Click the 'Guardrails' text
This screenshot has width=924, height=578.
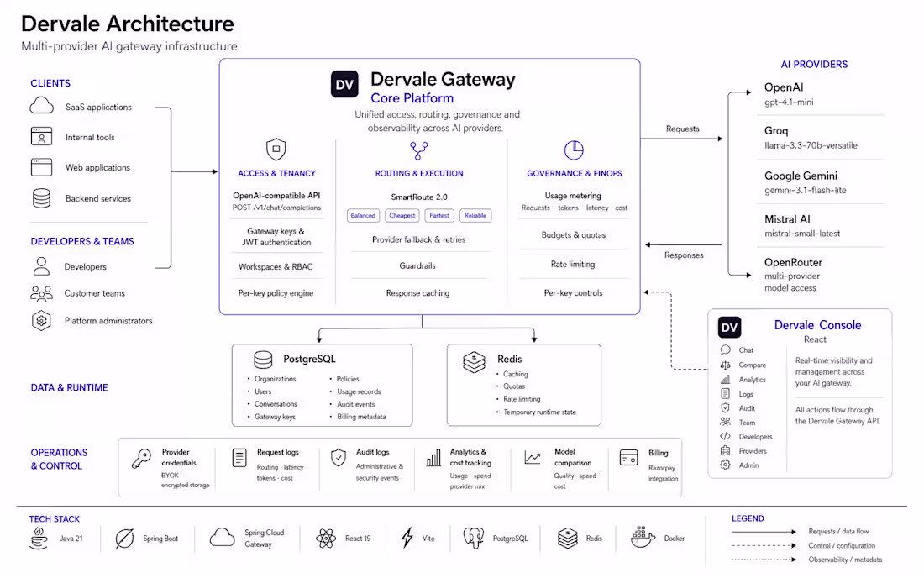point(417,265)
